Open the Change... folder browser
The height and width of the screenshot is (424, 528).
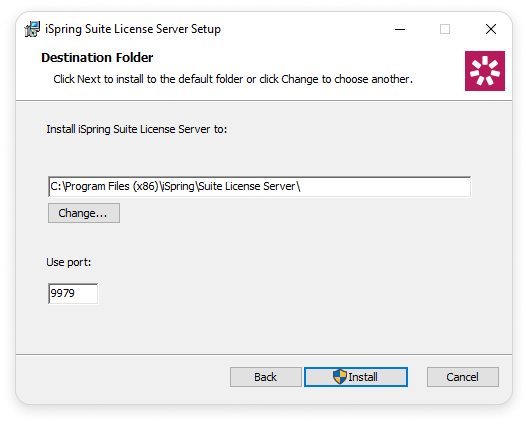click(84, 213)
